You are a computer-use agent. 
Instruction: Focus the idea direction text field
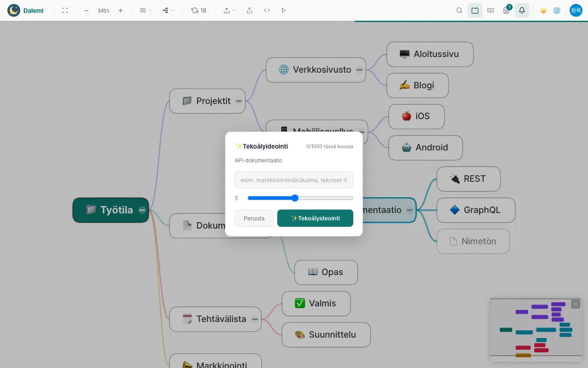point(294,180)
